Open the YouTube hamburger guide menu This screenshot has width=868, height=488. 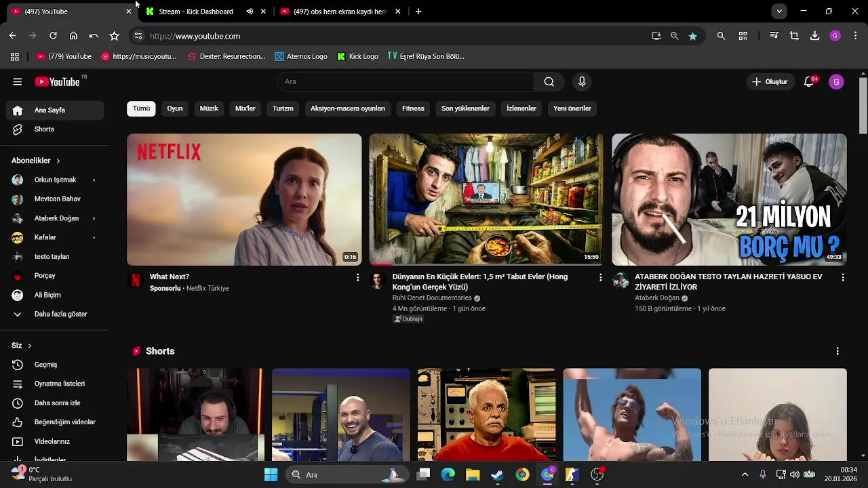[18, 82]
